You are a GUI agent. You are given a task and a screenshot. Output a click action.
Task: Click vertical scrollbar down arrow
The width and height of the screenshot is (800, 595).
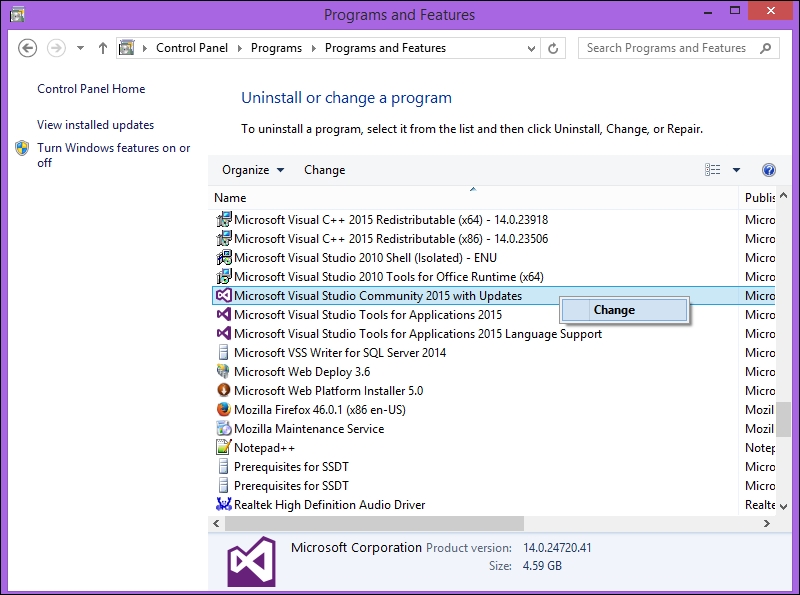[x=784, y=507]
